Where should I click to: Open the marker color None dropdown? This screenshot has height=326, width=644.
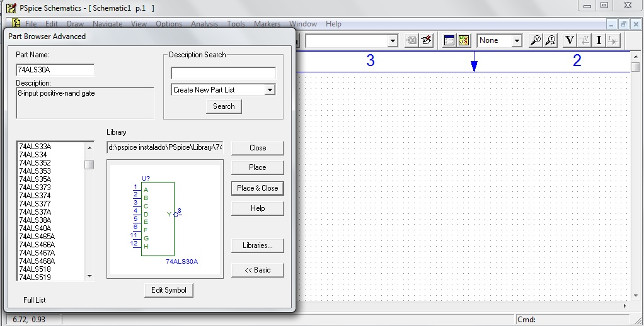click(517, 41)
